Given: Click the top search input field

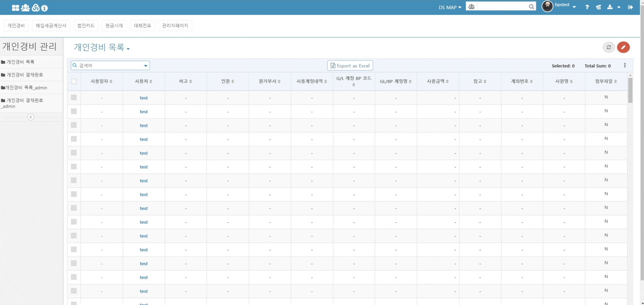Looking at the screenshot, I should click(503, 6).
